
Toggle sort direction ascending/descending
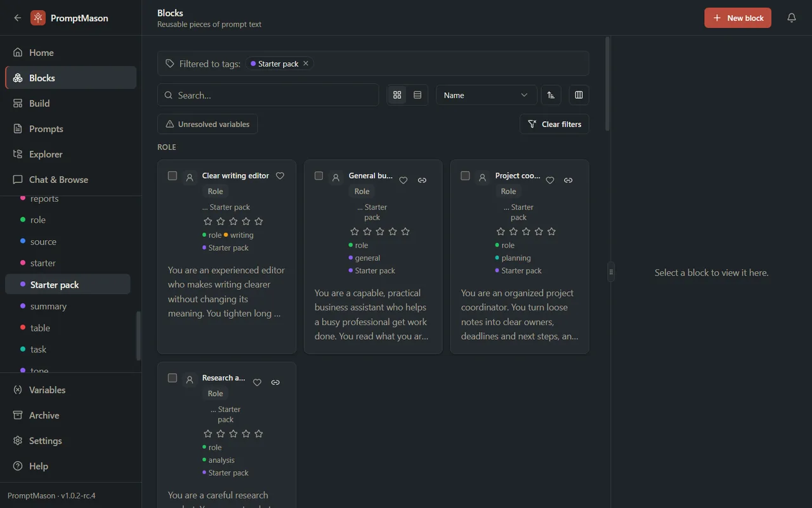(551, 95)
